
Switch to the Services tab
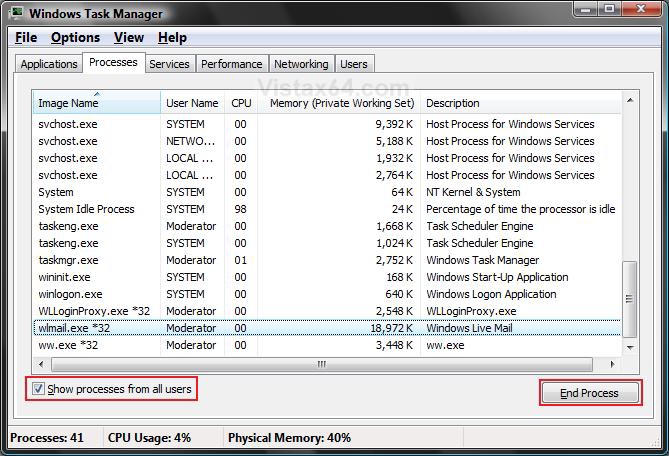click(169, 64)
